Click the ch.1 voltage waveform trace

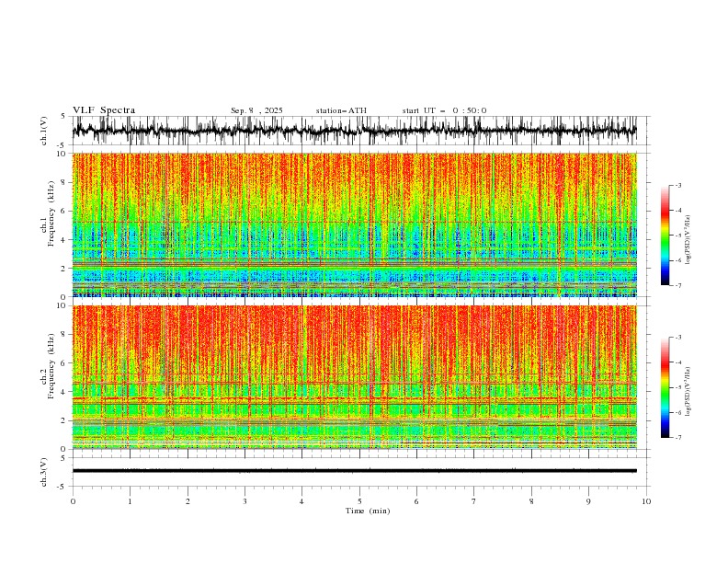coord(354,131)
